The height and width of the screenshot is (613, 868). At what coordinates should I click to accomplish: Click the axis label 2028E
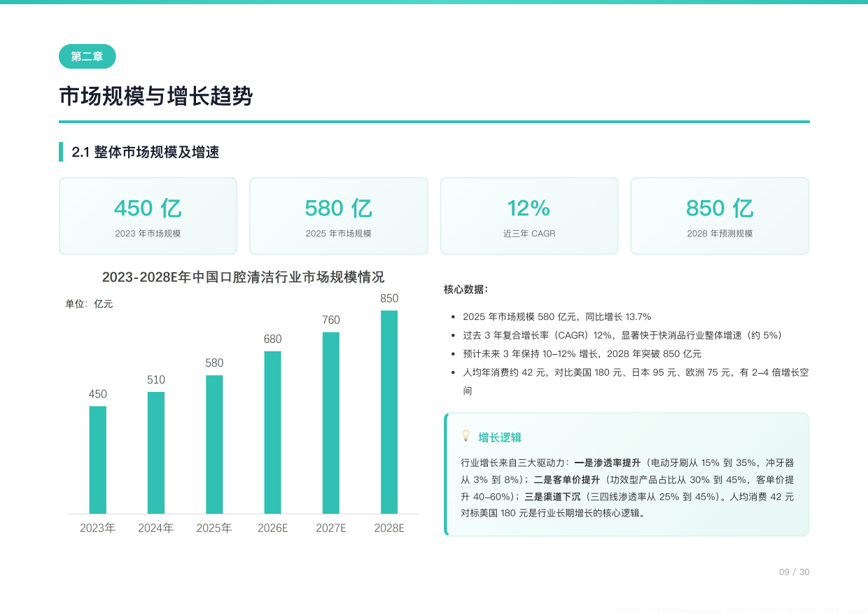coord(389,528)
